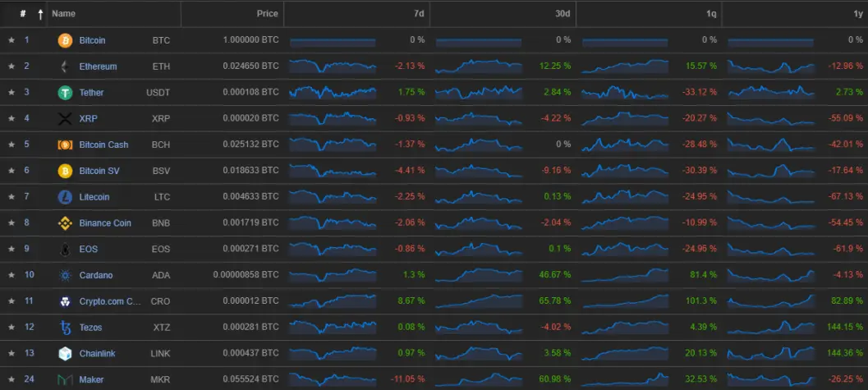
Task: Mark Bitcoin Cash as favorite
Action: 11,144
